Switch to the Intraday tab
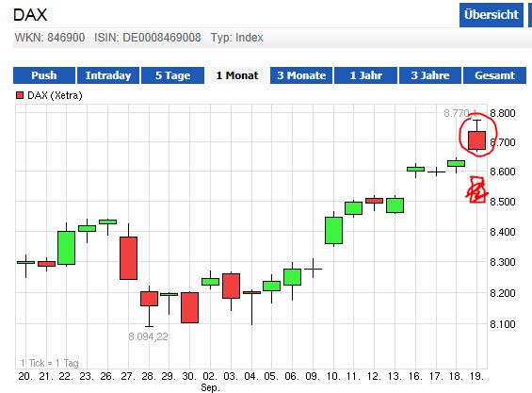The height and width of the screenshot is (393, 532). point(108,75)
